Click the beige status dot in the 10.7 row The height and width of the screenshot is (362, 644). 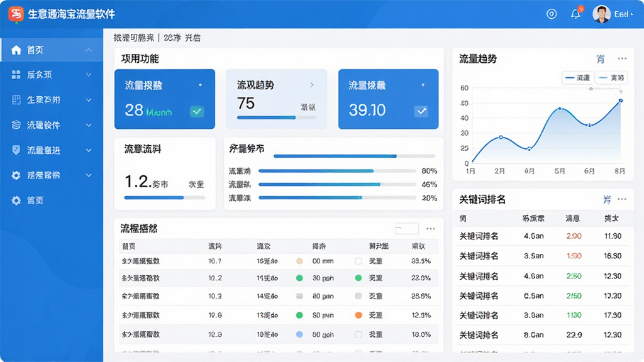tap(299, 261)
